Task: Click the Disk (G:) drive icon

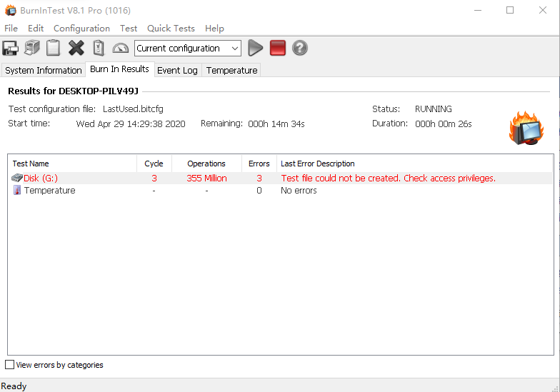Action: tap(17, 178)
